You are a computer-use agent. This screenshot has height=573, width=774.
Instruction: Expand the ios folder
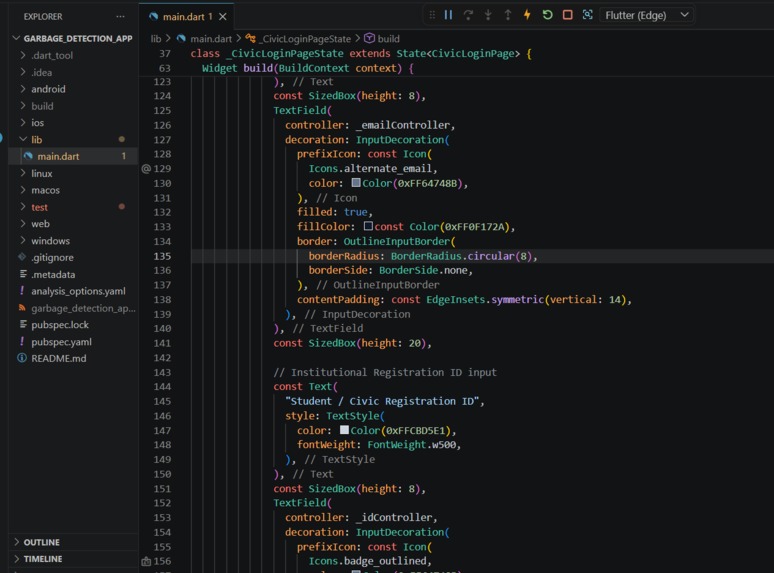tap(73, 122)
